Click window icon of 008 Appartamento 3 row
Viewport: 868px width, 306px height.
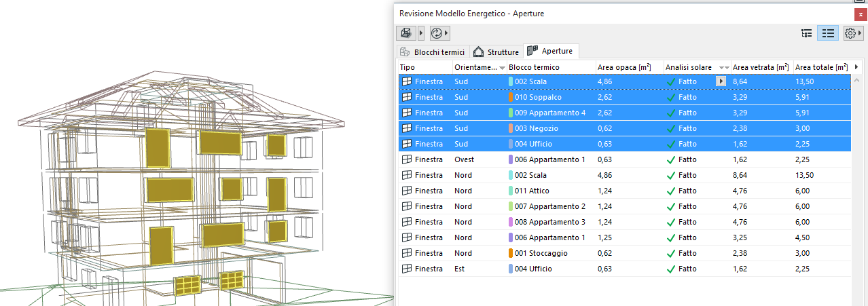[407, 222]
